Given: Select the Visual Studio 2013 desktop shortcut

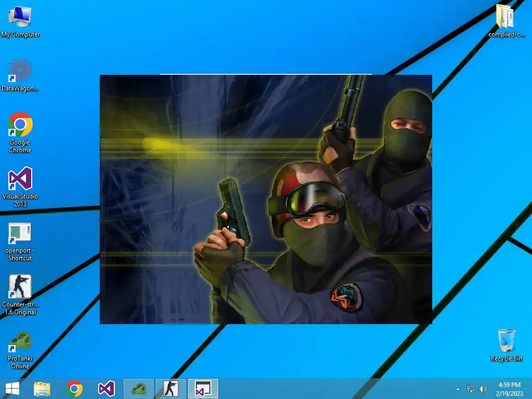Looking at the screenshot, I should [x=20, y=187].
